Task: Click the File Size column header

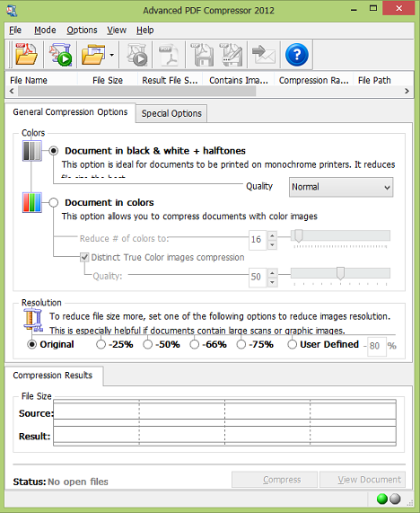Action: [108, 80]
